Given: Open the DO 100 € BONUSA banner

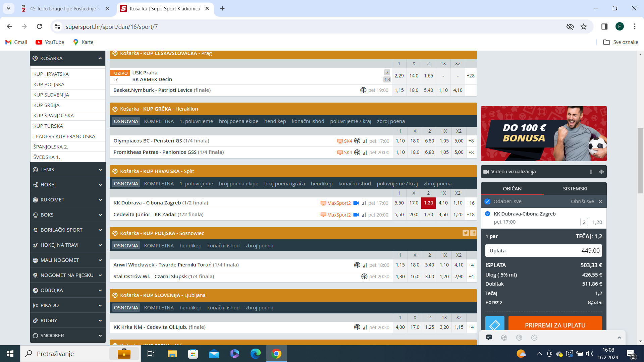Looking at the screenshot, I should coord(544,133).
